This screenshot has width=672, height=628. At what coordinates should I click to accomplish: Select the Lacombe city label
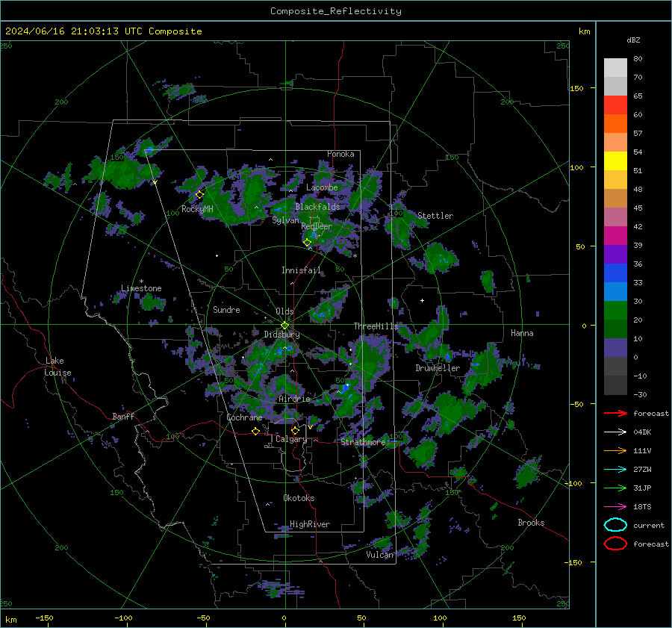[x=322, y=187]
